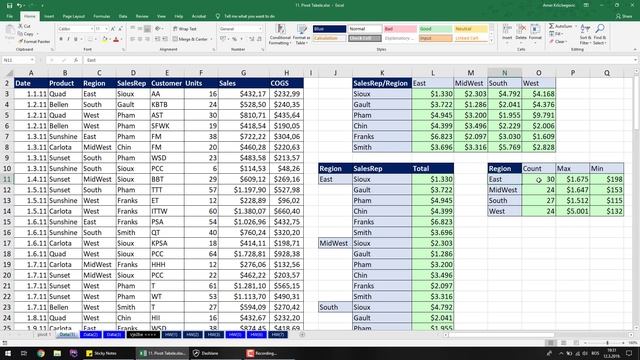Image resolution: width=640 pixels, height=360 pixels.
Task: Open the Data(2) sheet tab
Action: [91, 334]
